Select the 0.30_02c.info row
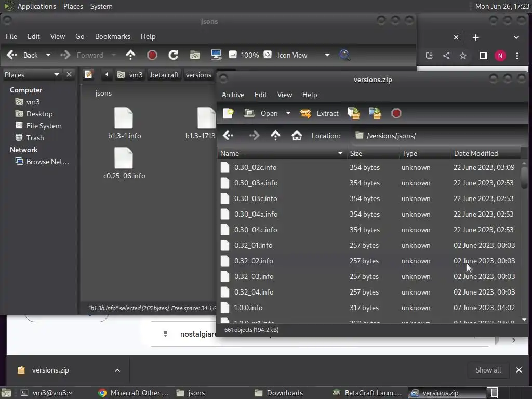The height and width of the screenshot is (399, 532). coord(369,167)
